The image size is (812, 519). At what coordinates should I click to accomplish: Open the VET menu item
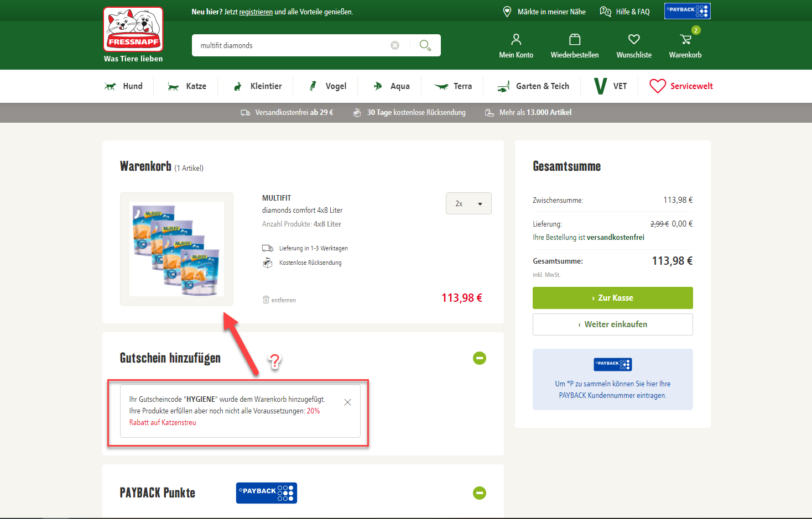(620, 86)
